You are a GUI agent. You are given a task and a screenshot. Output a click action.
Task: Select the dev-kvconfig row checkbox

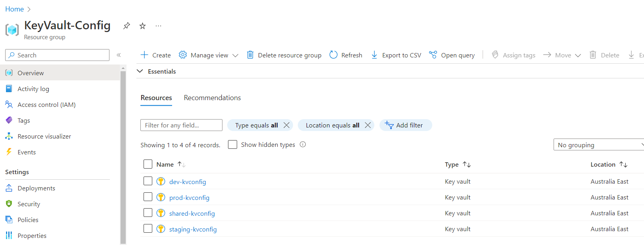pos(148,181)
